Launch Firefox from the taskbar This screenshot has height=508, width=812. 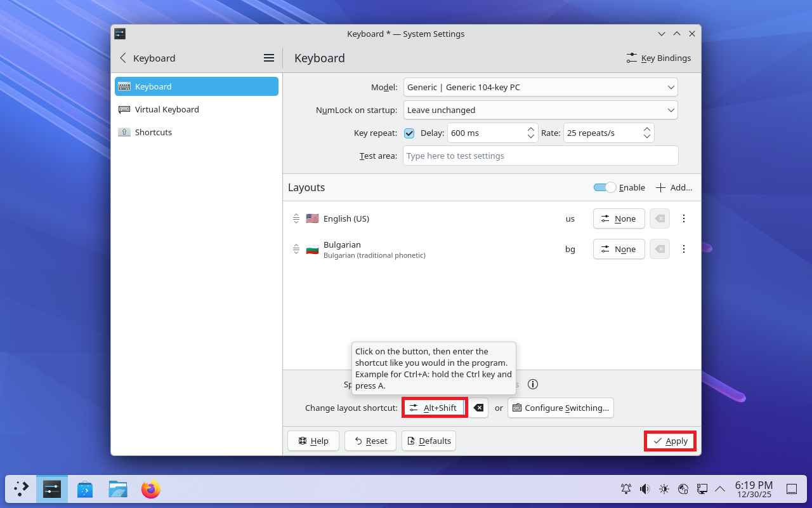151,489
